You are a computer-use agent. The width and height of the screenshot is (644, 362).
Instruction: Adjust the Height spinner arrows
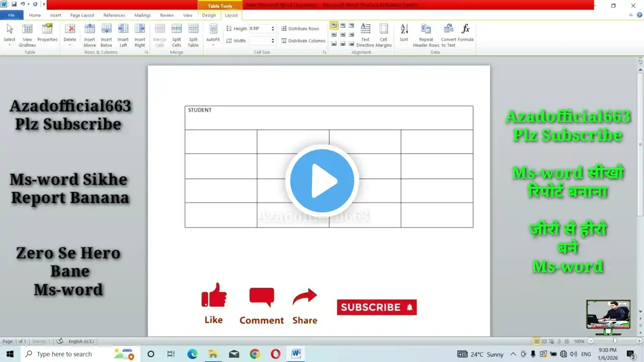tap(273, 29)
